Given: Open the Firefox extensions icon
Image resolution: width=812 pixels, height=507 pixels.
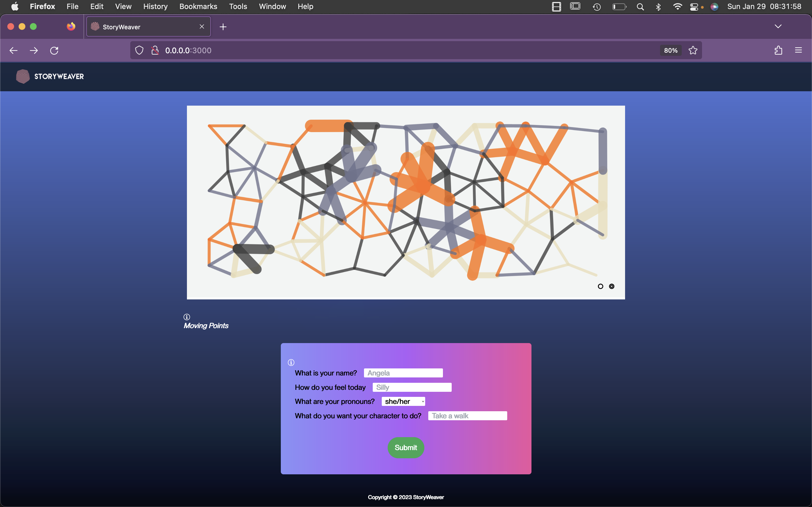Looking at the screenshot, I should [778, 51].
